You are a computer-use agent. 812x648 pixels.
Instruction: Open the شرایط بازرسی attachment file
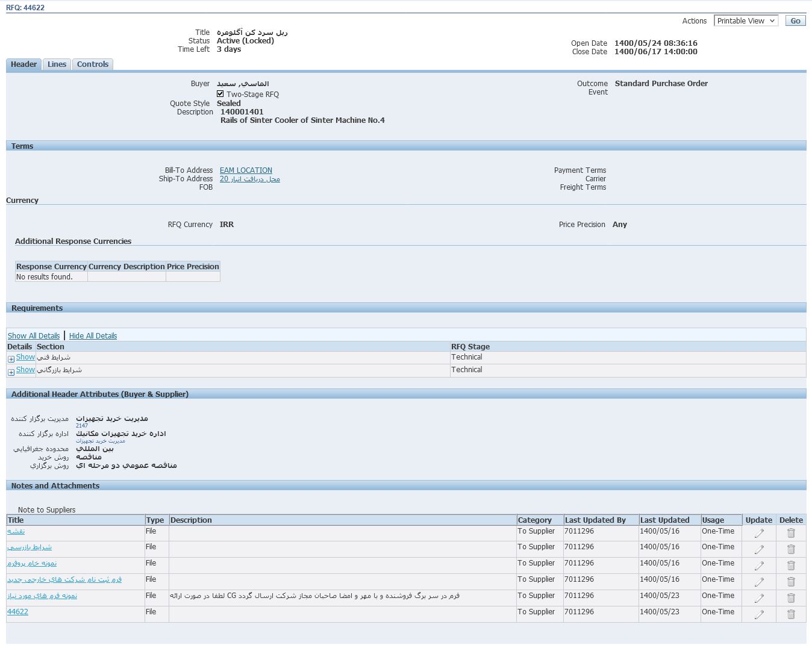[x=30, y=547]
